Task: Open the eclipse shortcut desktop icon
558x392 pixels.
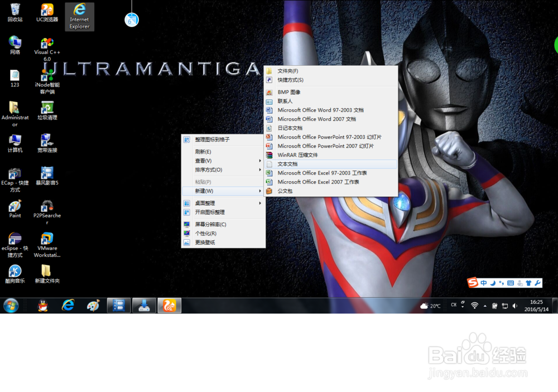Action: (x=15, y=245)
